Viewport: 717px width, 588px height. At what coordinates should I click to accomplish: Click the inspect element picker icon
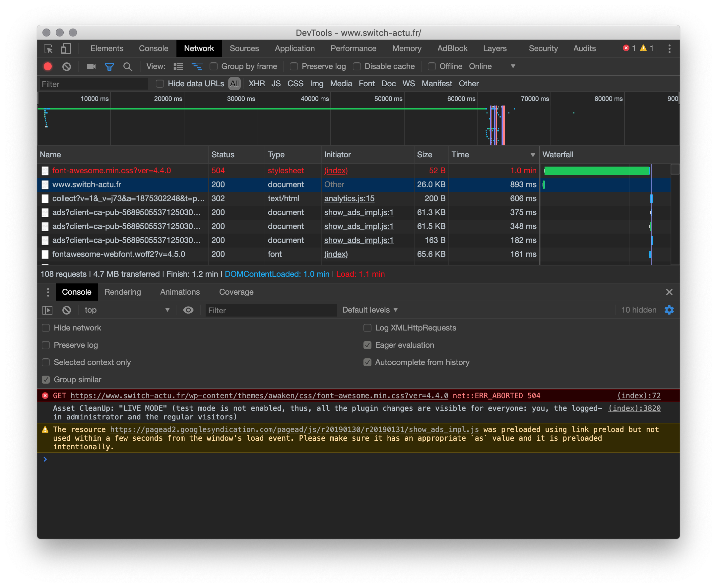[x=48, y=49]
